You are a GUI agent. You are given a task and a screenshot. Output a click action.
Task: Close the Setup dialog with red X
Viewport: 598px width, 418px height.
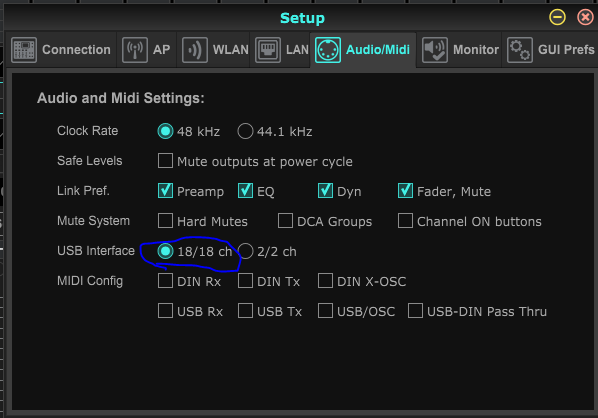coord(585,17)
